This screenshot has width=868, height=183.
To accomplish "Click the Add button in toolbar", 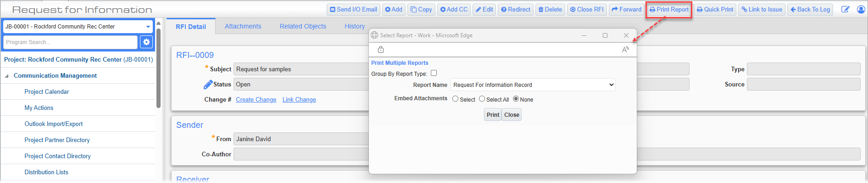I will 394,10.
